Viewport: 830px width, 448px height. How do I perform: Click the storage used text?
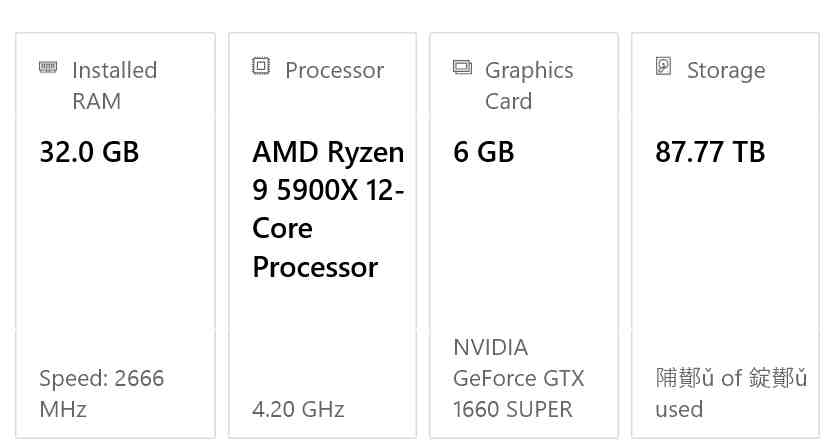[x=731, y=393]
